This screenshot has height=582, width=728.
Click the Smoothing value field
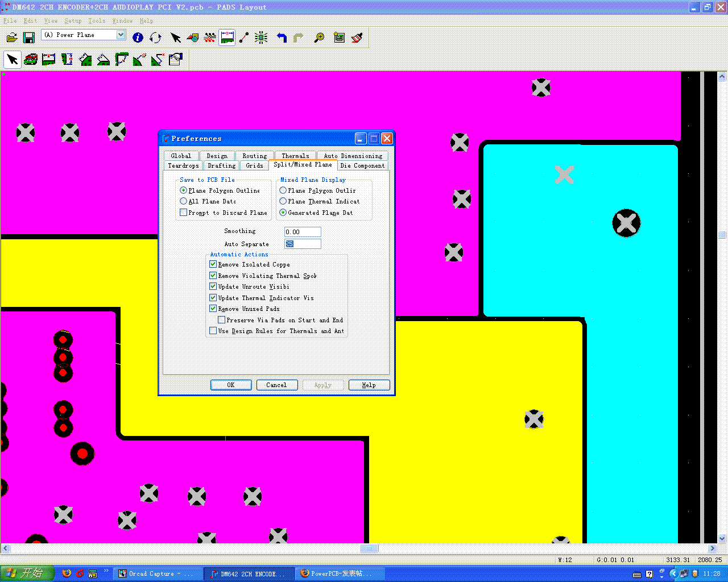coord(303,232)
